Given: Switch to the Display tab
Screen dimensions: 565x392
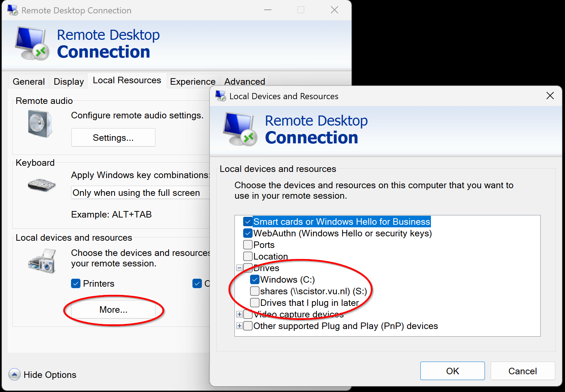Looking at the screenshot, I should [x=69, y=81].
